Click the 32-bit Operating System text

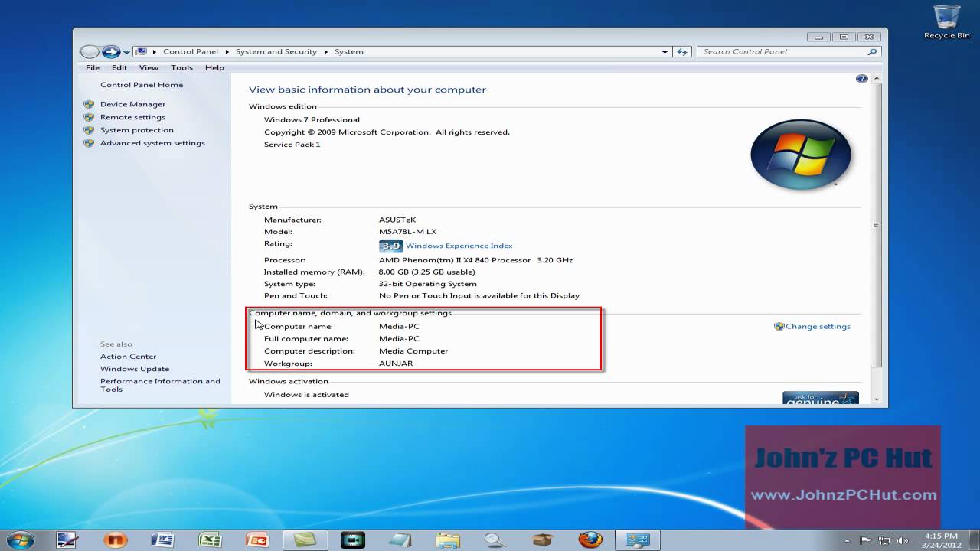pos(427,284)
